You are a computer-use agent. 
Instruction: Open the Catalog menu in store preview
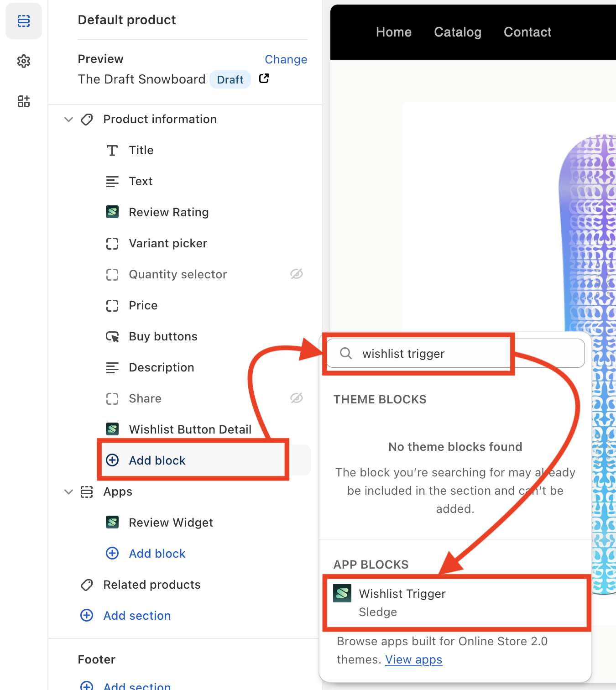click(x=457, y=32)
